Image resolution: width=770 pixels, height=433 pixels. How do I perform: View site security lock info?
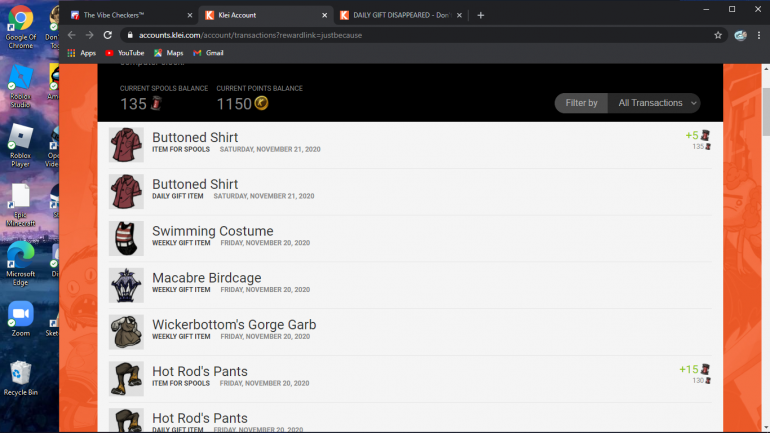pyautogui.click(x=130, y=35)
